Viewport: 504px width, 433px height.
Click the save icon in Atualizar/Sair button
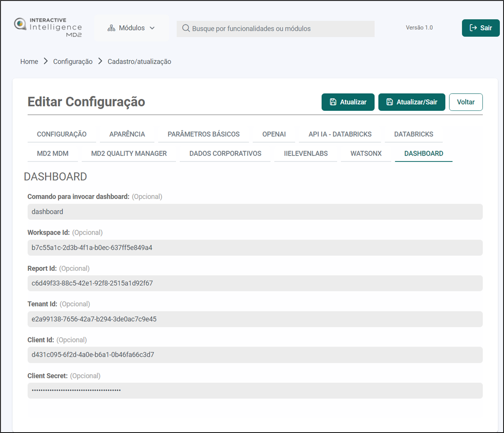coord(389,102)
